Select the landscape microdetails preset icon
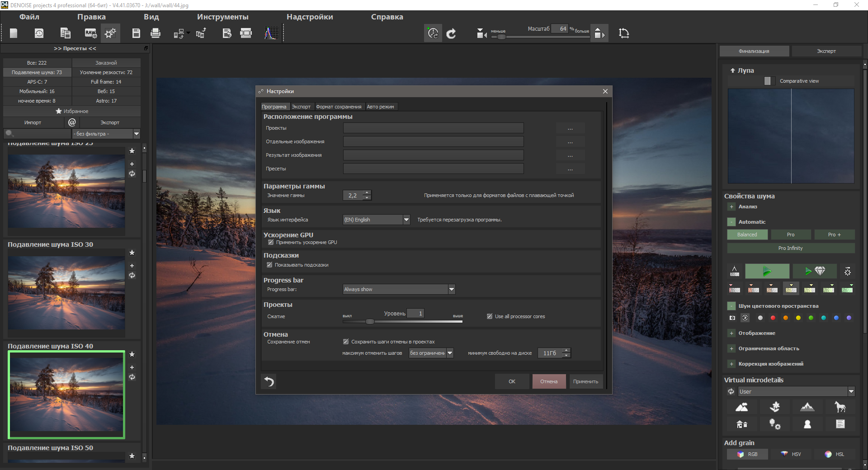Screen dimensions: 868x470 pyautogui.click(x=742, y=407)
